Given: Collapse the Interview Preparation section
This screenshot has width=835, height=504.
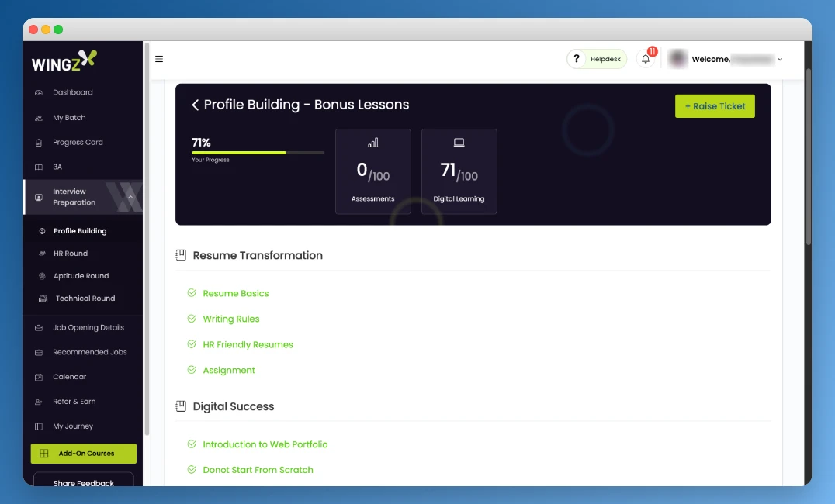Looking at the screenshot, I should coord(130,197).
